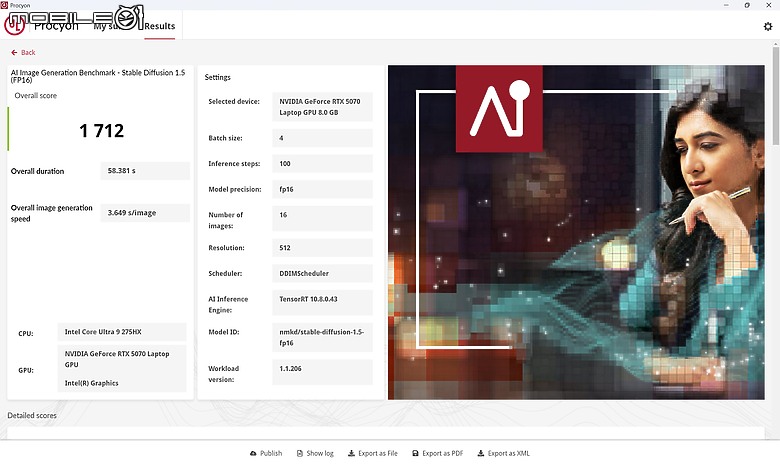Click the 3.649 s/image speed value
Image resolution: width=780 pixels, height=466 pixels.
[145, 212]
